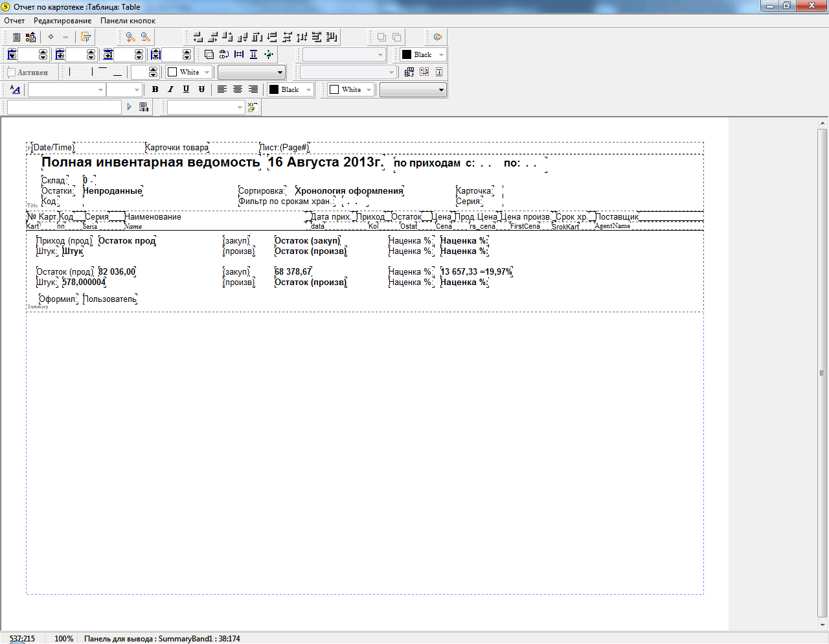Open the Отчет menu
829x644 pixels.
14,21
